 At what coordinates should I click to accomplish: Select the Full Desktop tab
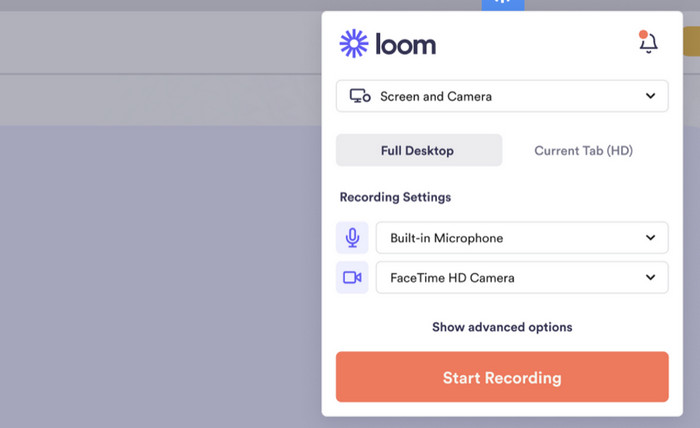pyautogui.click(x=419, y=150)
